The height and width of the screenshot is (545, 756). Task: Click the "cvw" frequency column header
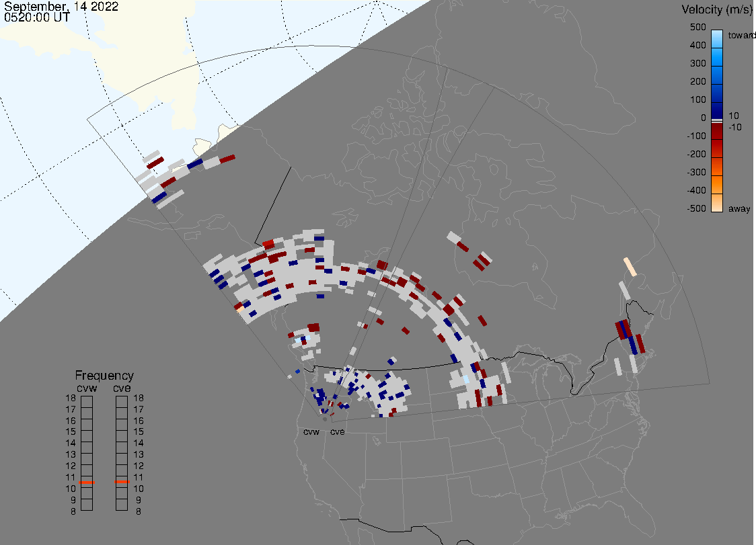pyautogui.click(x=87, y=388)
